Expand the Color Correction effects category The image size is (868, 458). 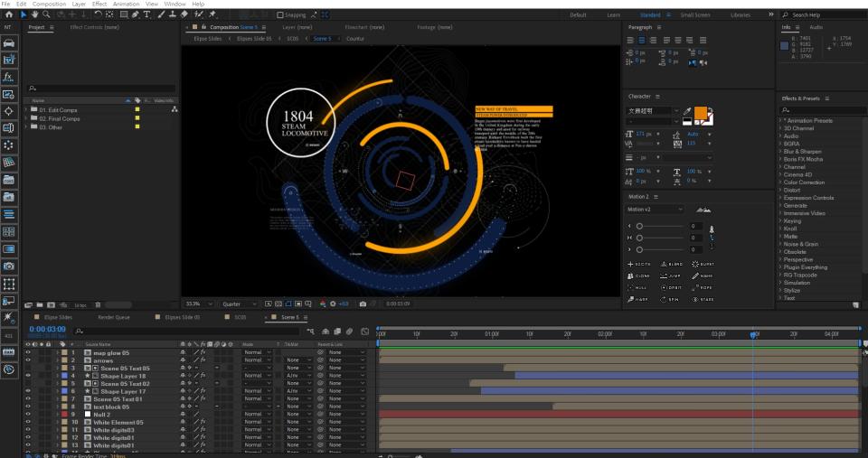click(804, 182)
